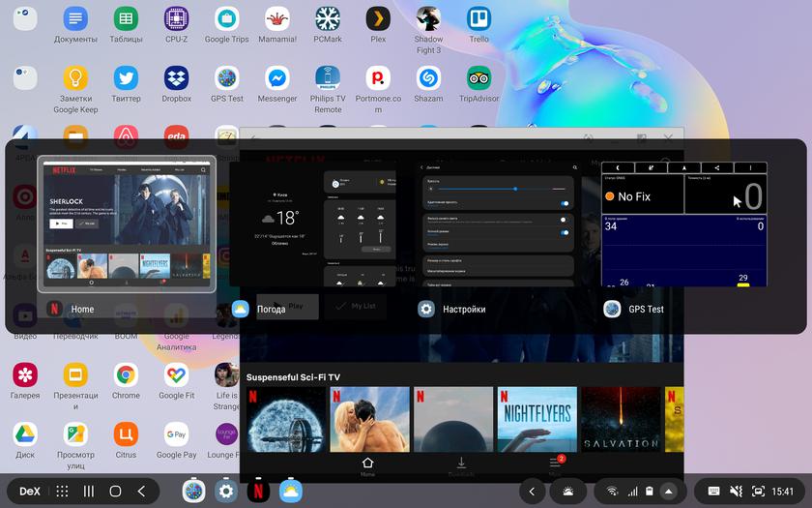Open the Plex app
Viewport: 812px width, 508px height.
[378, 19]
